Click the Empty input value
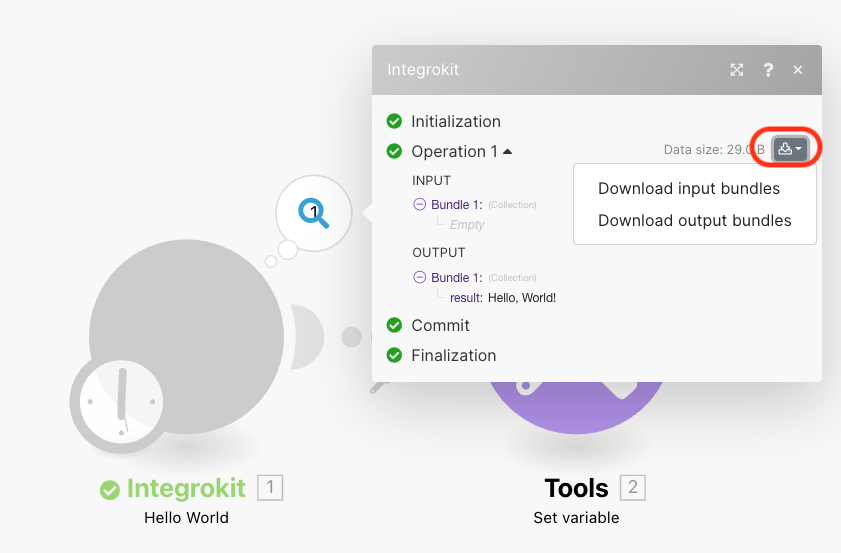Screen dimensions: 841x553 pos(467,225)
